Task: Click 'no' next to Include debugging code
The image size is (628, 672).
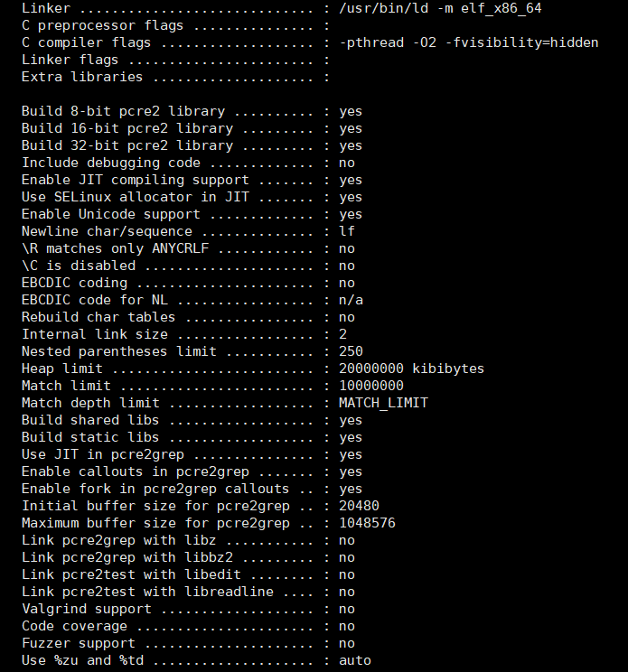Action: click(x=347, y=163)
